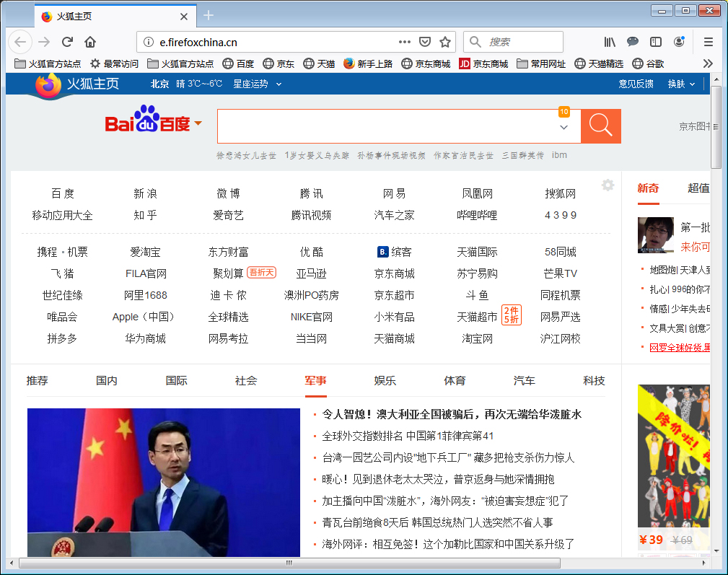Reload the current page

pos(67,41)
